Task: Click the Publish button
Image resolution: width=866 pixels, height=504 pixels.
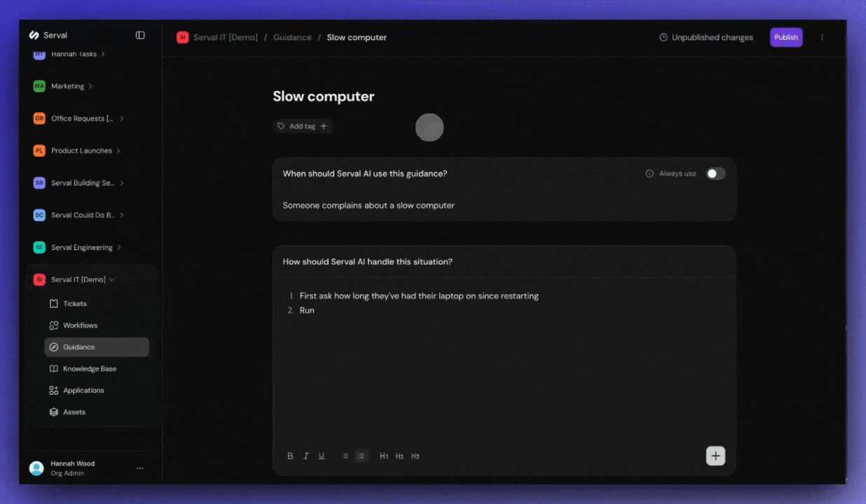Action: [x=785, y=37]
